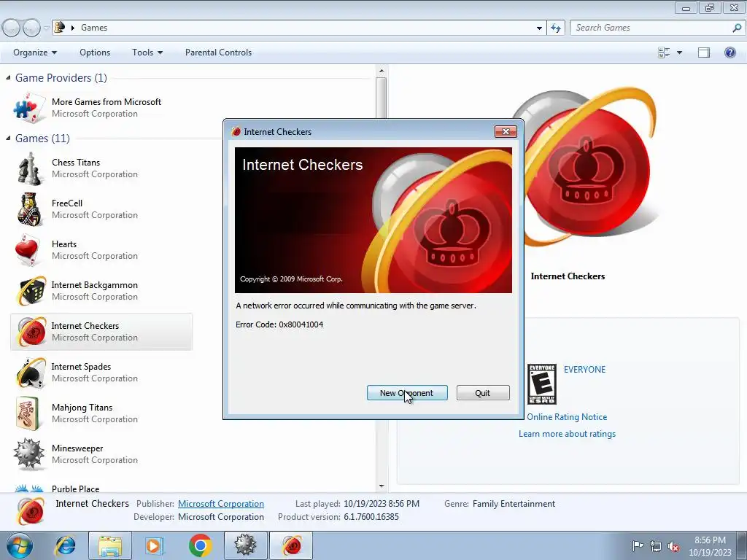Screen dimensions: 747x560
Task: Click the Last played date value
Action: [x=382, y=503]
